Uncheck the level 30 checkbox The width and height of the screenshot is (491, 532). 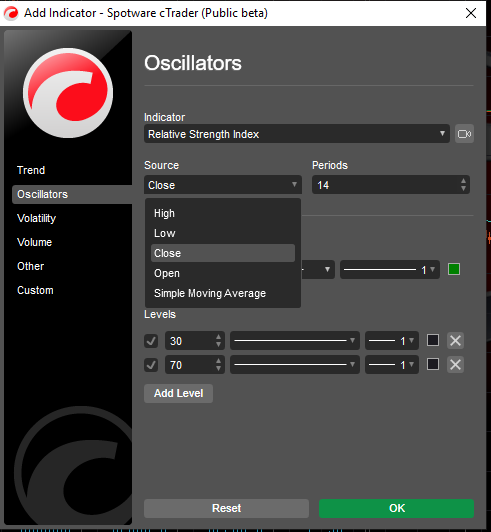(x=151, y=341)
